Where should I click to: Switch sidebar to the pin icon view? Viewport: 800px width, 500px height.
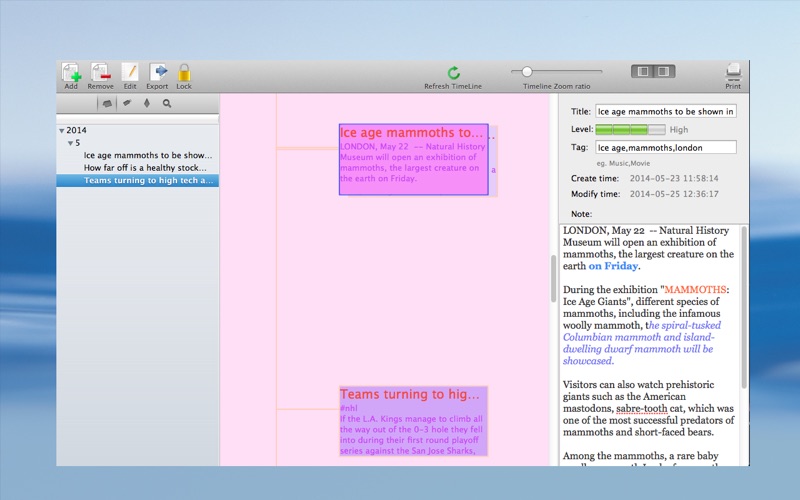[147, 103]
